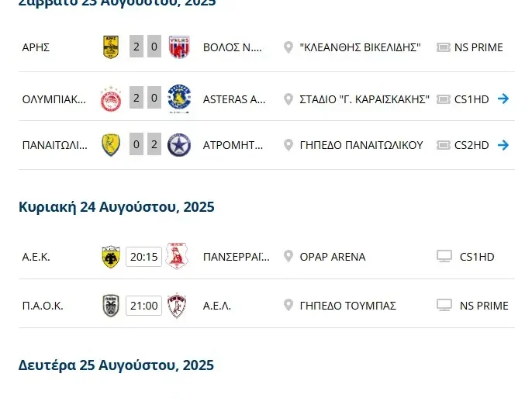Click the Παναιτωλικός team crest
Image resolution: width=532 pixels, height=398 pixels.
coord(111,145)
